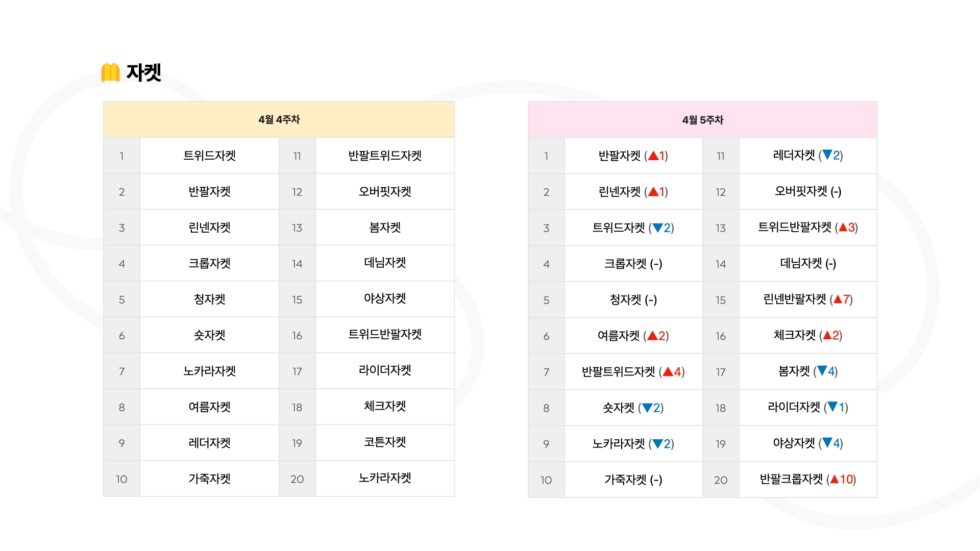
Task: Click the red up arrow beside 반팔크롭자켓
Action: [835, 480]
